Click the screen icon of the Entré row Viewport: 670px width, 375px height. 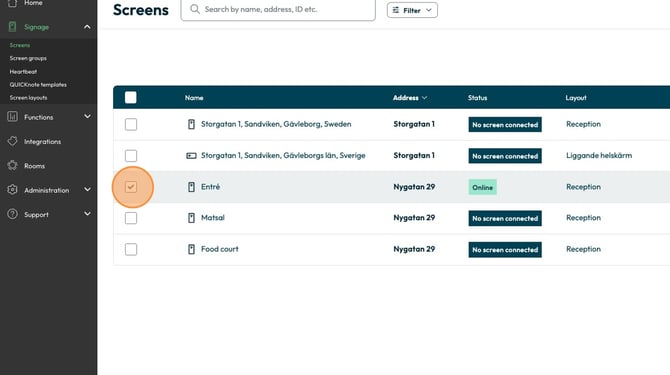191,187
